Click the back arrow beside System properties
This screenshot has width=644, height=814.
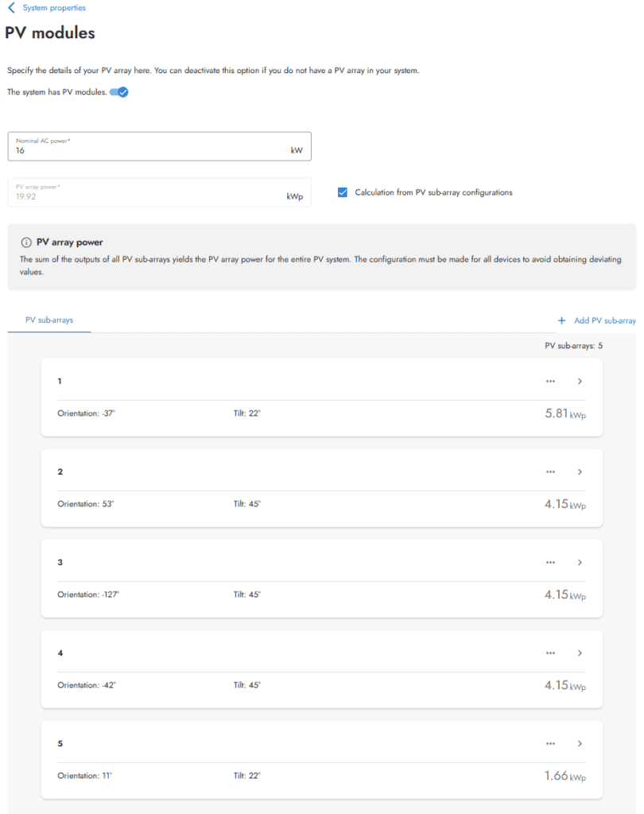pos(11,8)
